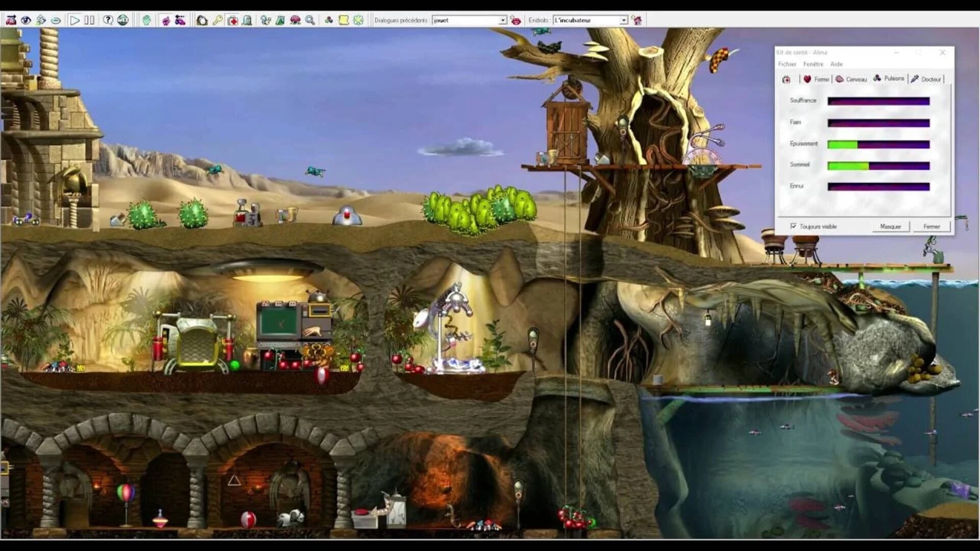Image resolution: width=980 pixels, height=551 pixels.
Task: Pause the game with the pause icon
Action: pos(90,20)
